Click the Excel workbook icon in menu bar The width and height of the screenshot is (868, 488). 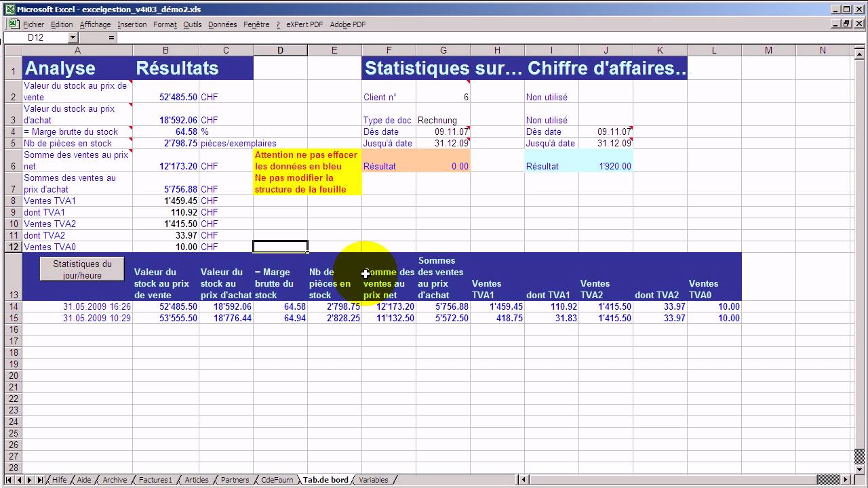pyautogui.click(x=13, y=24)
